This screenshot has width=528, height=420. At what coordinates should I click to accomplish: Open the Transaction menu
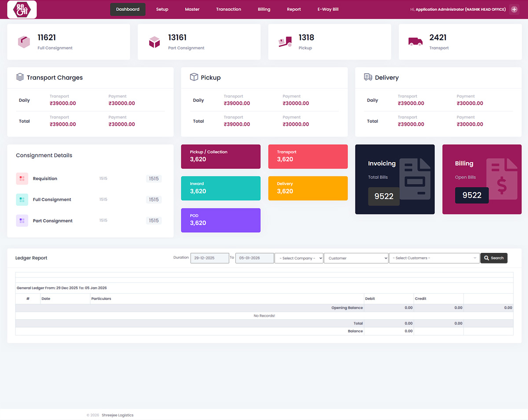pos(228,9)
